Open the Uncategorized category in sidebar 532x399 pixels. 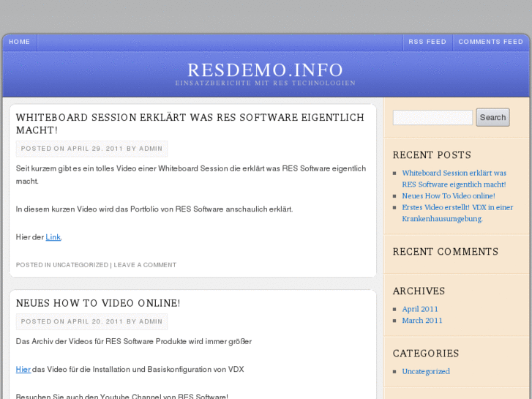click(x=426, y=371)
